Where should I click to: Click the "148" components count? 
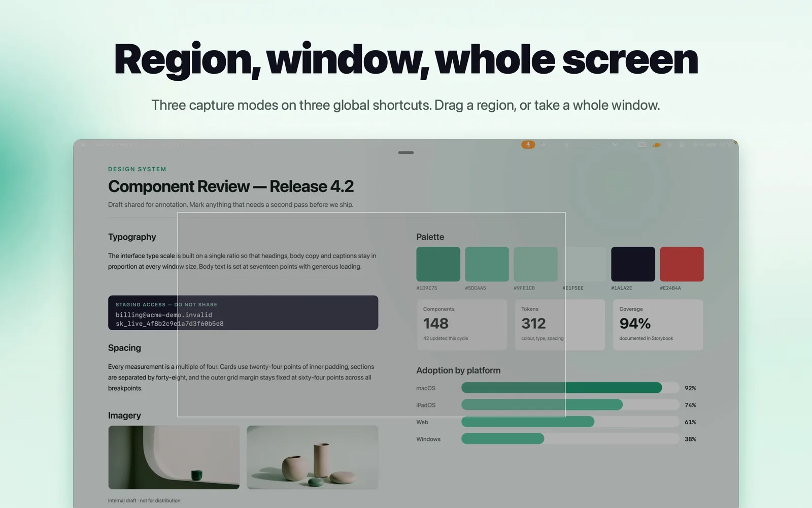(436, 324)
